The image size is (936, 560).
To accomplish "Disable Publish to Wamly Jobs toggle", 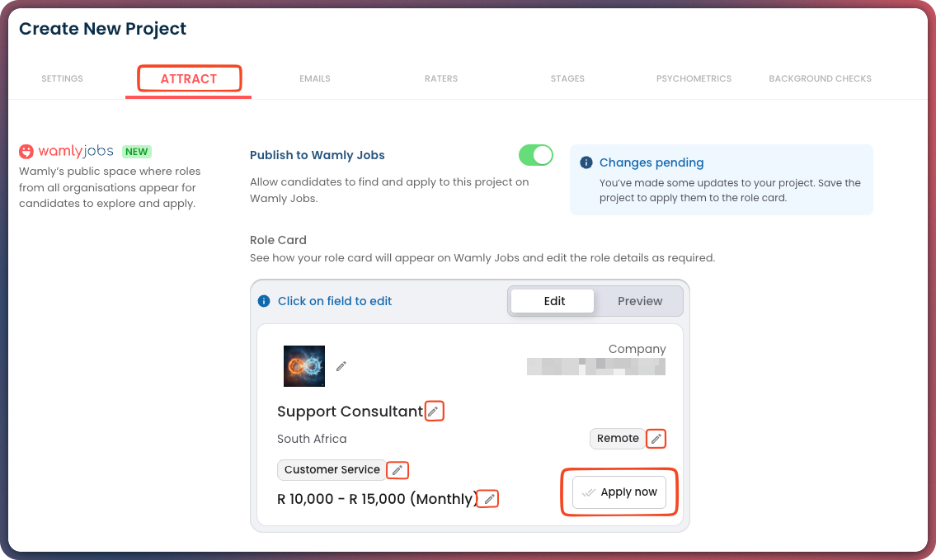I will point(535,155).
